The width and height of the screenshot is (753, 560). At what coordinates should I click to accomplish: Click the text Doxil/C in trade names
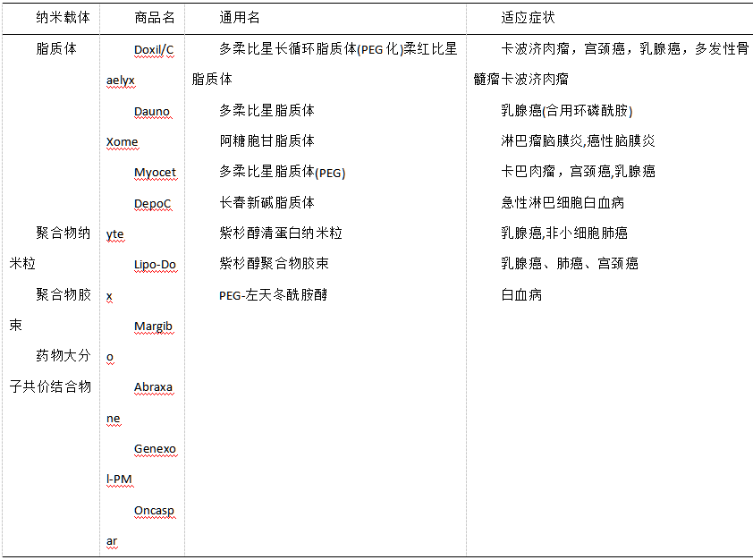click(x=154, y=50)
